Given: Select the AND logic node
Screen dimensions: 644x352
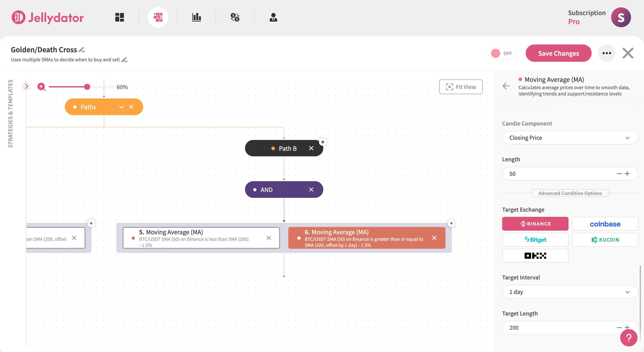Looking at the screenshot, I should tap(284, 189).
